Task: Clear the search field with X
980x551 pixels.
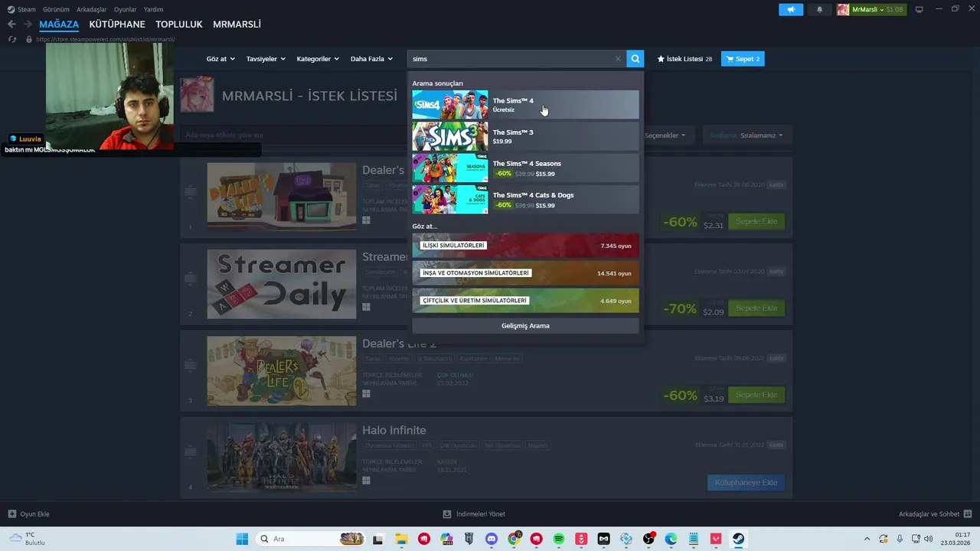Action: [x=618, y=59]
